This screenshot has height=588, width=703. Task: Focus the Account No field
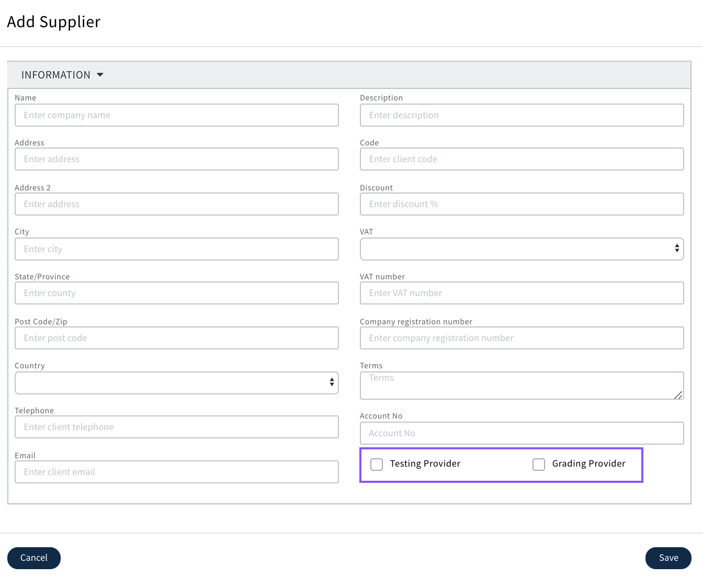(x=521, y=433)
